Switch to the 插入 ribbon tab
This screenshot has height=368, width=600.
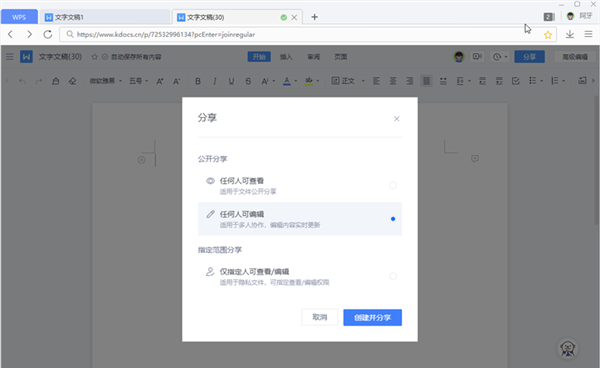(286, 57)
